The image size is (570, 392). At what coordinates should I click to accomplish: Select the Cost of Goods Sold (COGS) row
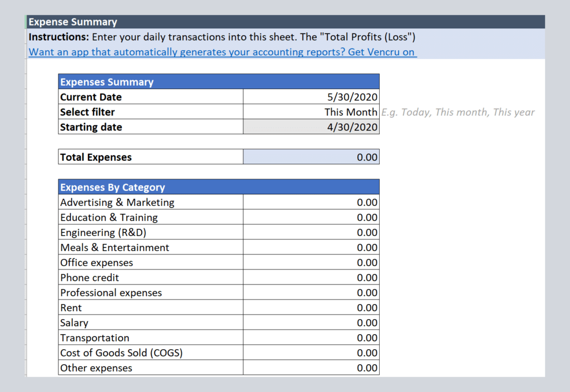coord(150,352)
